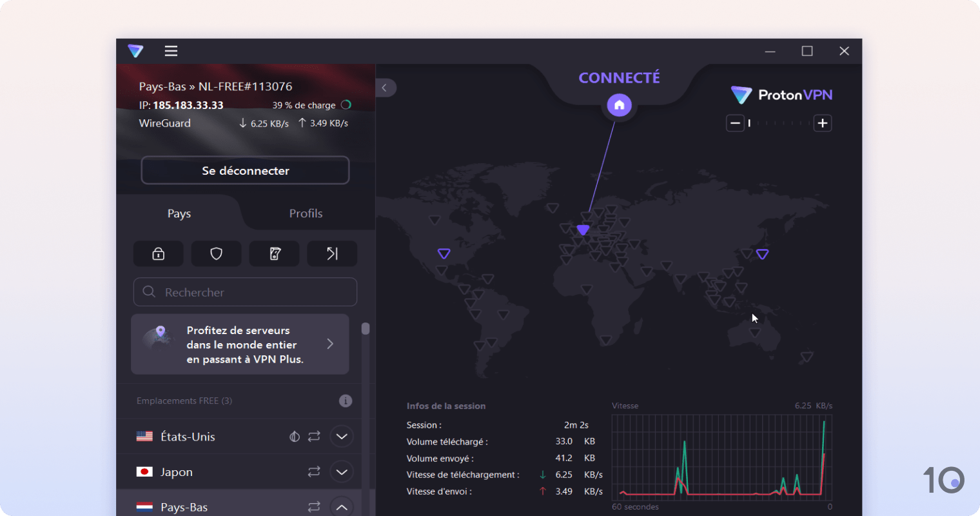Select the NetShield shield filter
The width and height of the screenshot is (980, 516).
pos(216,253)
